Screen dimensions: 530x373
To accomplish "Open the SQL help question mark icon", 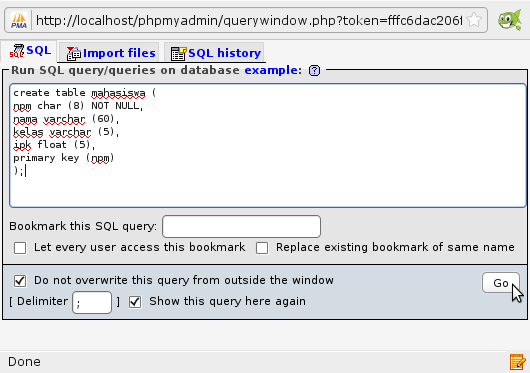I will tap(314, 70).
